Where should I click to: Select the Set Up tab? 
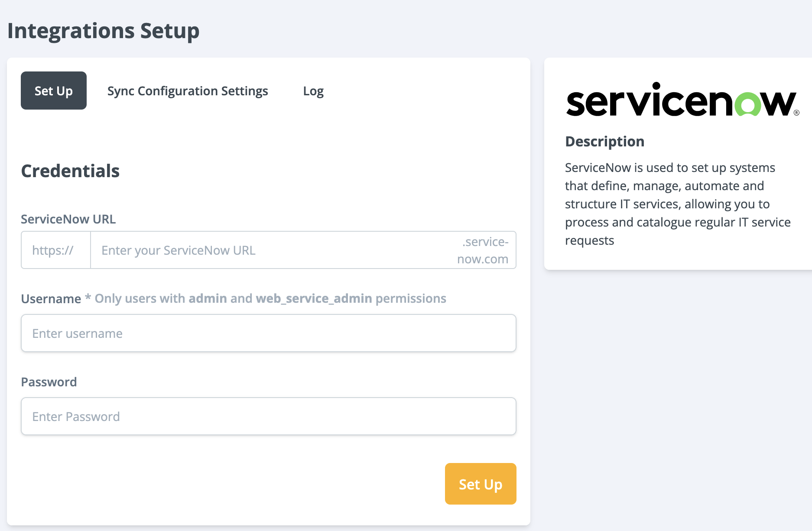53,91
